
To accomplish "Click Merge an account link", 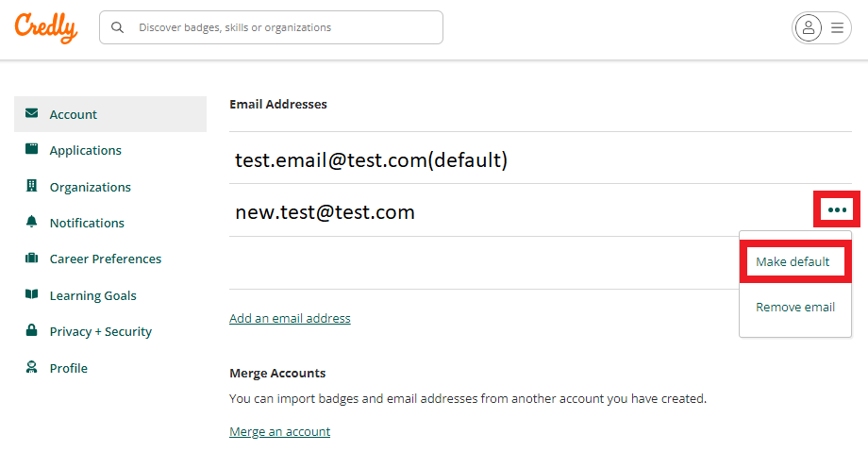I will coord(279,431).
